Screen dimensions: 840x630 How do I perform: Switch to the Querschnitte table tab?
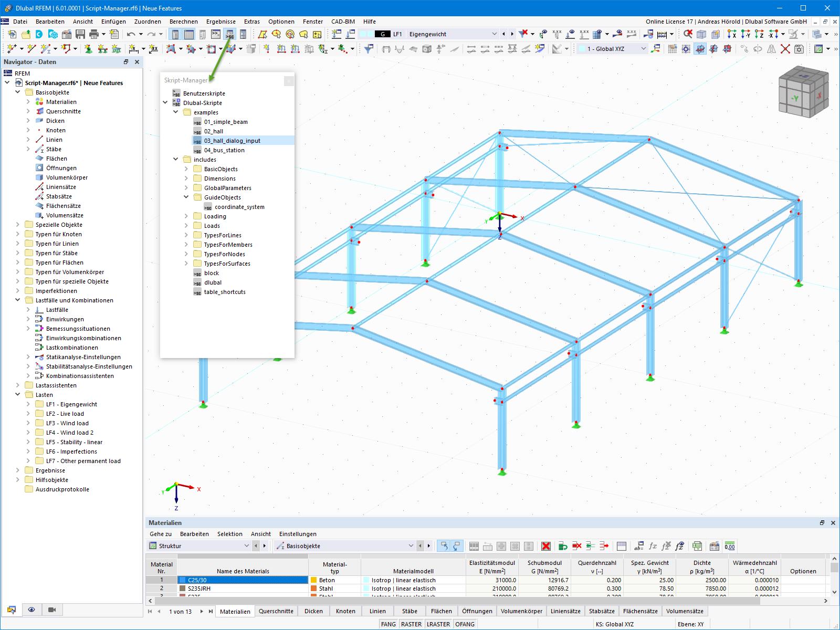coord(276,611)
